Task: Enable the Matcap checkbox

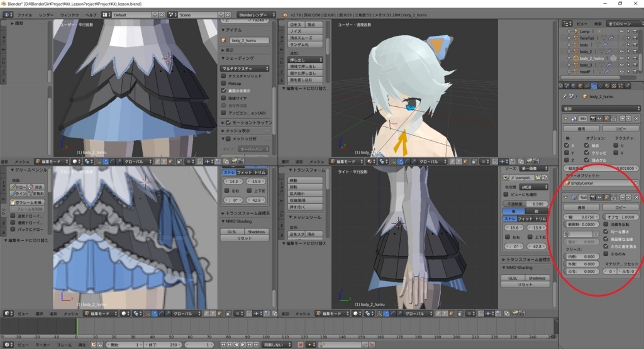Action: coord(223,84)
